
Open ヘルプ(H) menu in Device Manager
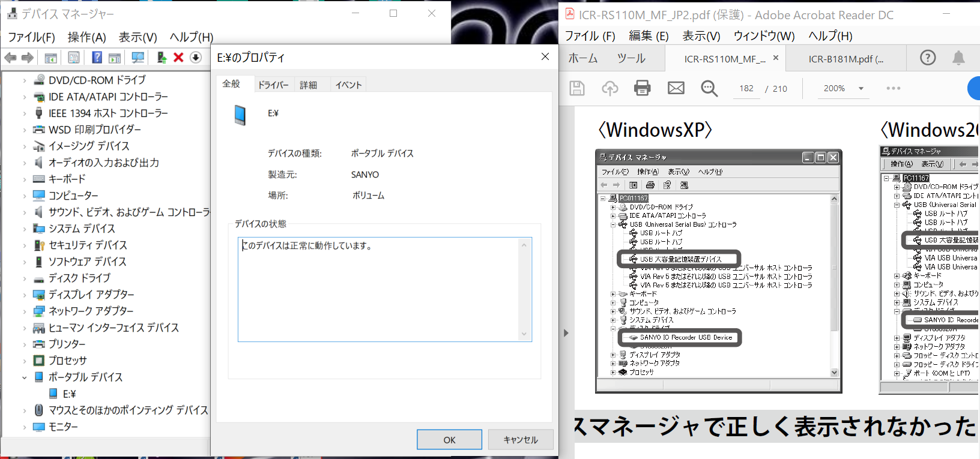pos(192,37)
